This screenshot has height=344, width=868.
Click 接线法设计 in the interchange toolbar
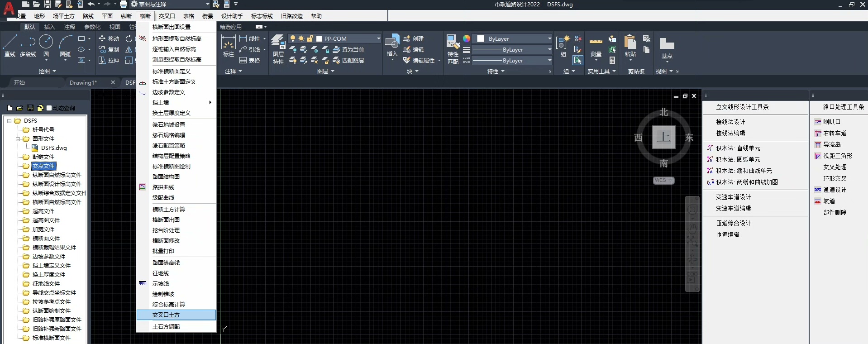(730, 122)
